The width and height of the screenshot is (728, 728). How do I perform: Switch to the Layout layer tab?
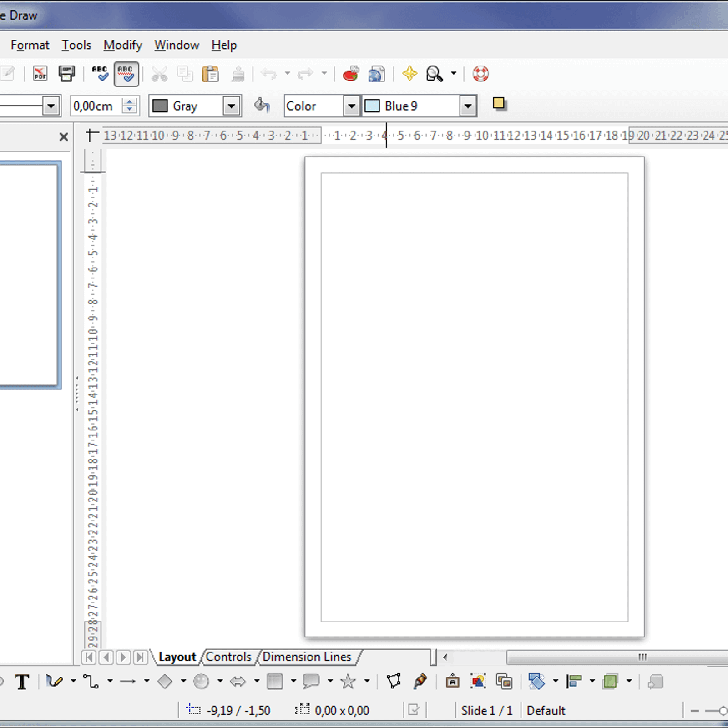coord(177,657)
